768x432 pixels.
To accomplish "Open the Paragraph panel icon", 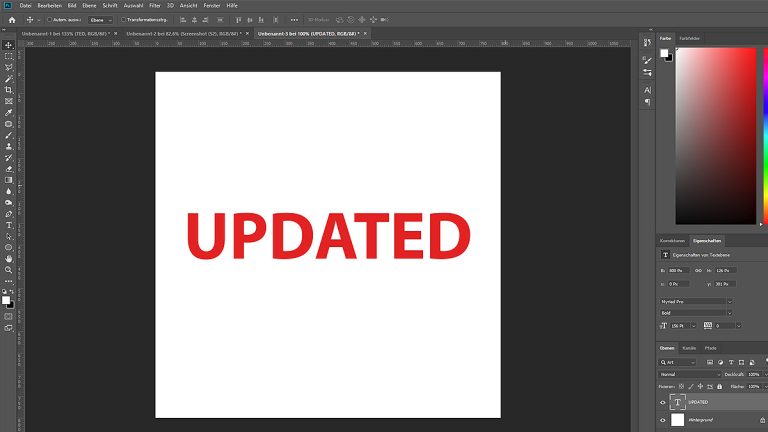I will coord(648,102).
